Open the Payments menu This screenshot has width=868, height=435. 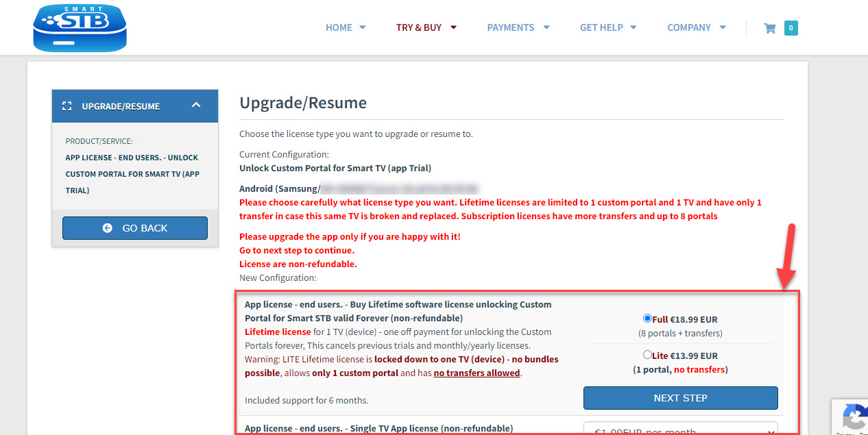tap(511, 28)
